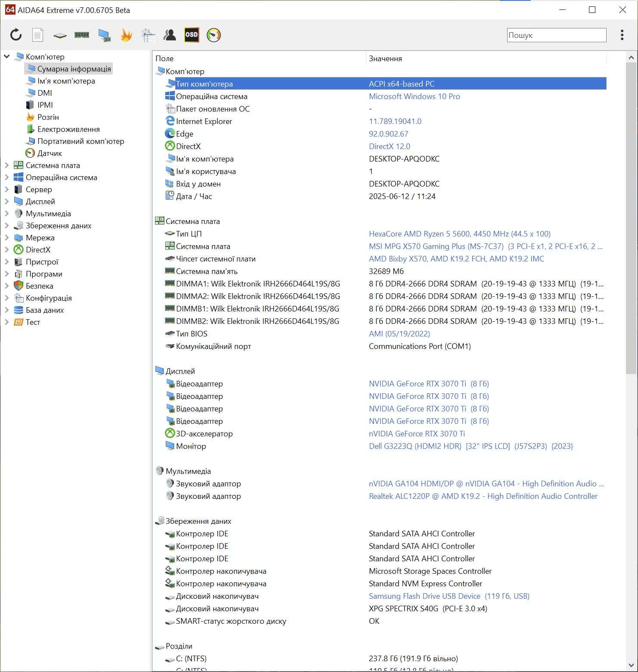The width and height of the screenshot is (638, 672).
Task: Expand the Мережа tree node
Action: click(x=6, y=237)
